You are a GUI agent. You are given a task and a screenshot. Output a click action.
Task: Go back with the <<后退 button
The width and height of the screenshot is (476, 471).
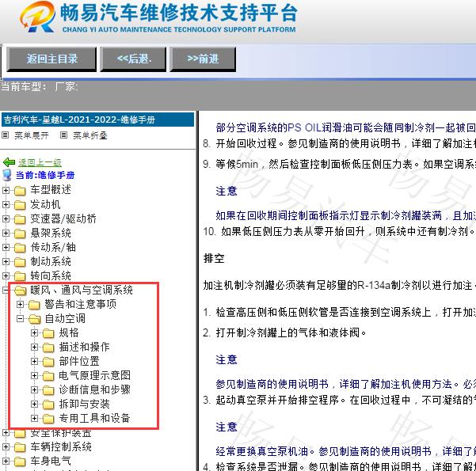133,59
